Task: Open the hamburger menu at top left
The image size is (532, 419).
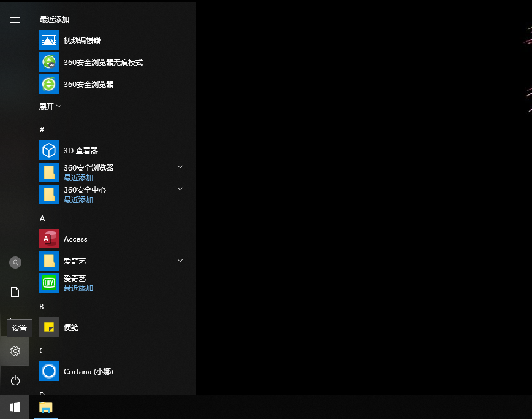Action: [15, 20]
